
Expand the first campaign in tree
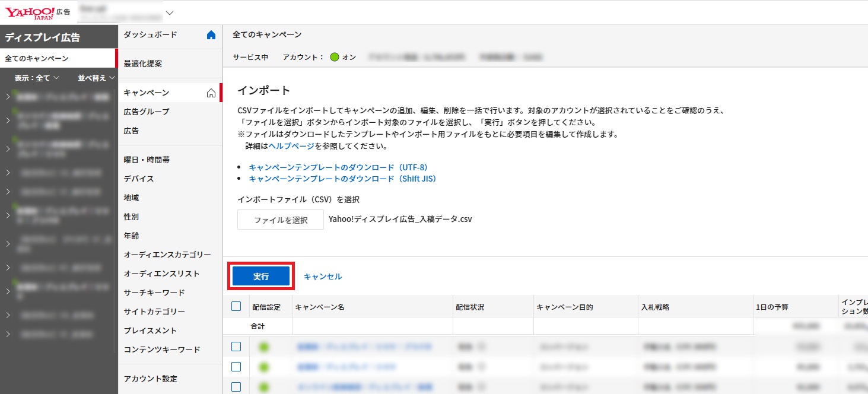[x=7, y=96]
